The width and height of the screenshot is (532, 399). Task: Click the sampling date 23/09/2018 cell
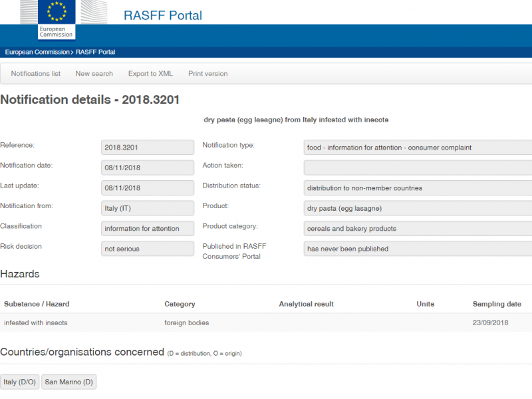[490, 323]
